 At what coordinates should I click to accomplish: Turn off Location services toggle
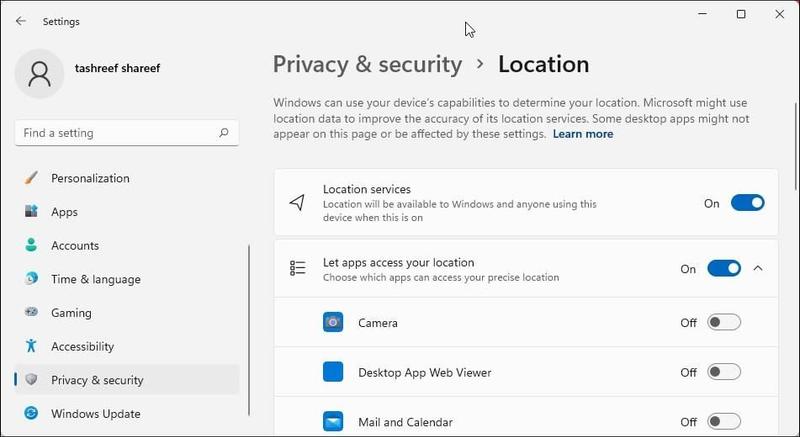747,203
